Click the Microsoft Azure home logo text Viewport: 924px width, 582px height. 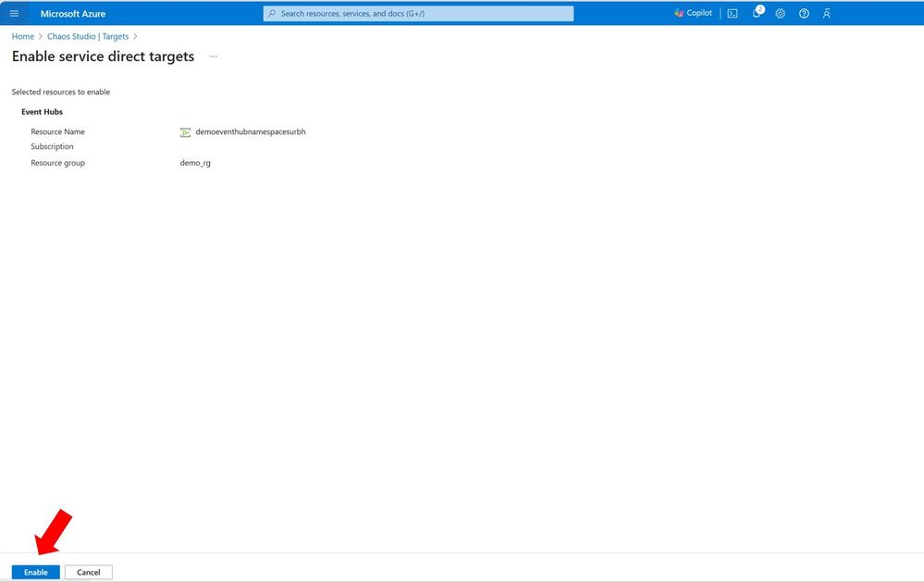point(73,14)
